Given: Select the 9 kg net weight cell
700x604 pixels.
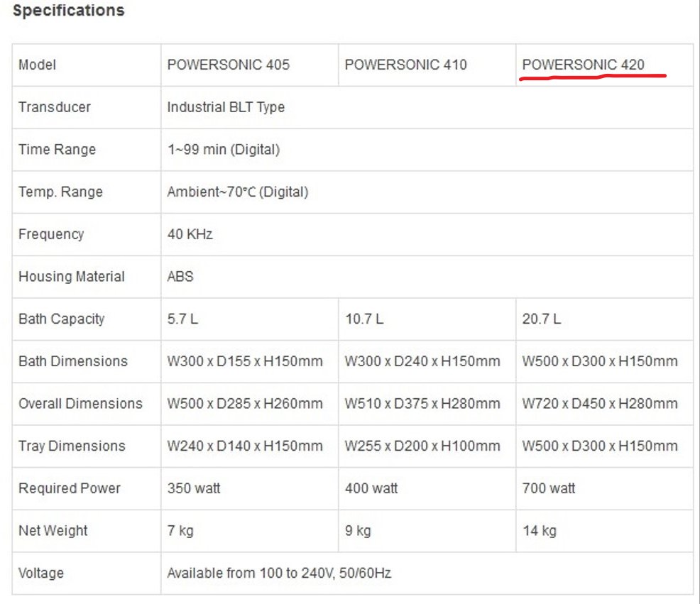Looking at the screenshot, I should [x=357, y=531].
